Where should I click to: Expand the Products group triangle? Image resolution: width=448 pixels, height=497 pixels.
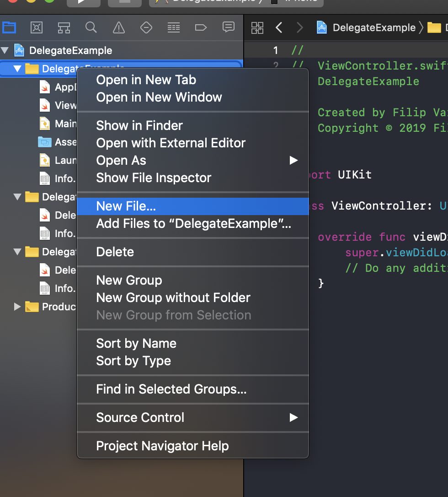click(17, 307)
